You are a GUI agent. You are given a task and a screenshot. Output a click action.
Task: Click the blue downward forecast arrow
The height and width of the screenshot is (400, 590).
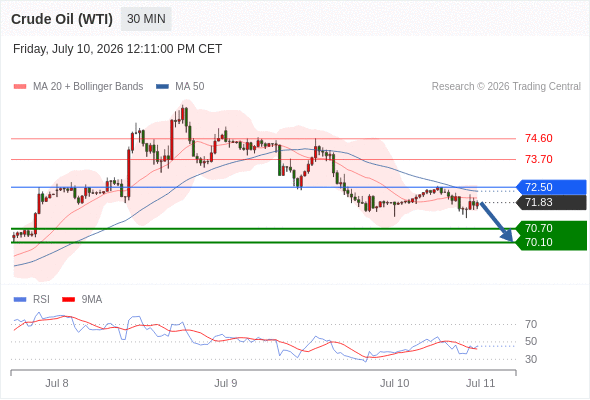pos(497,222)
